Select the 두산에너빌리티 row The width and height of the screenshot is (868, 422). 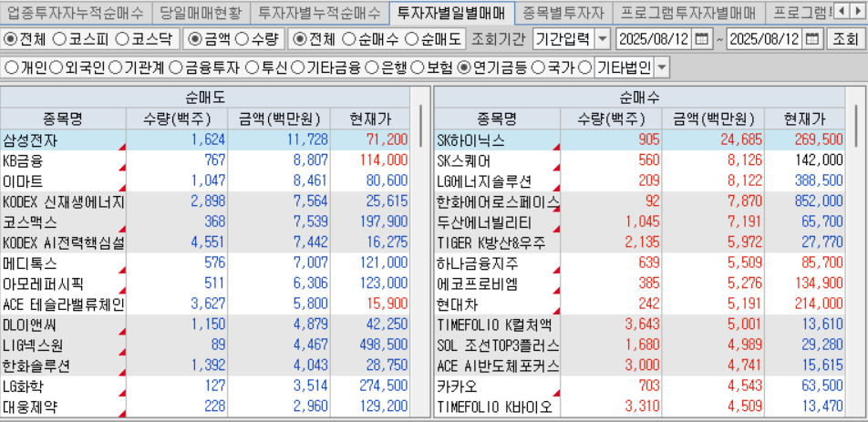tap(640, 221)
